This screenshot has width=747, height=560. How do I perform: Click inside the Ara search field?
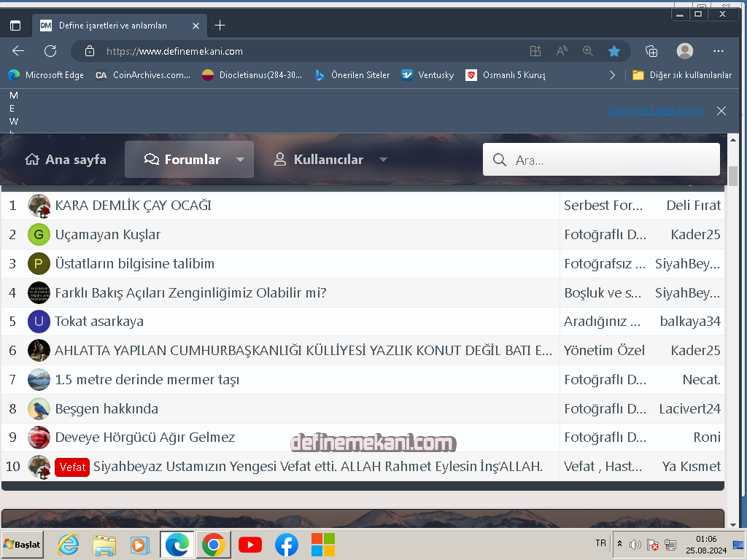[601, 159]
